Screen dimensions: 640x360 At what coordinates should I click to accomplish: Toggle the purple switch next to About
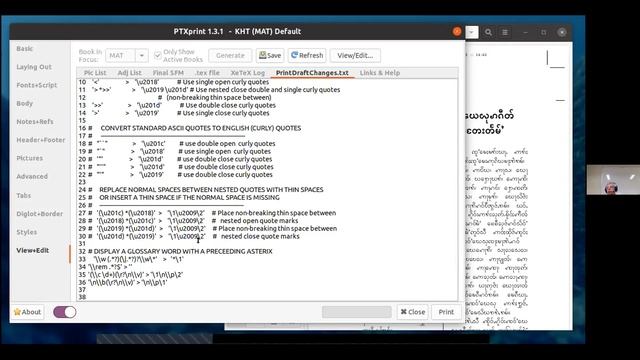point(64,312)
